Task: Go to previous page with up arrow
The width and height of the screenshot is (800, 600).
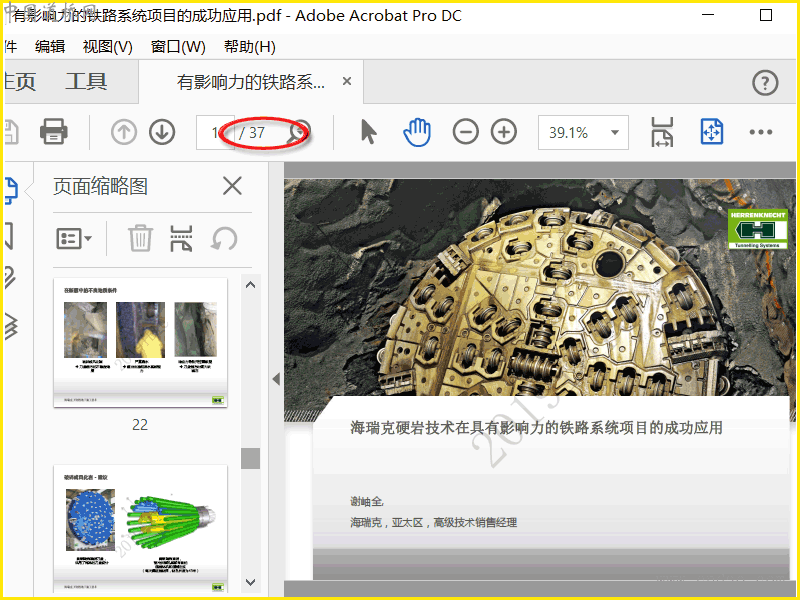Action: (123, 132)
